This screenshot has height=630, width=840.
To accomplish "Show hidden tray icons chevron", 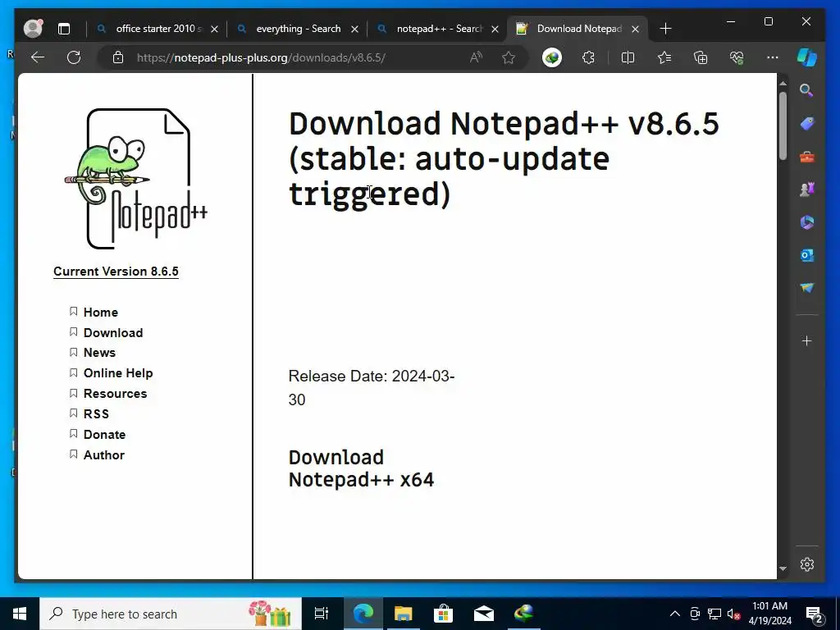I will (x=675, y=614).
